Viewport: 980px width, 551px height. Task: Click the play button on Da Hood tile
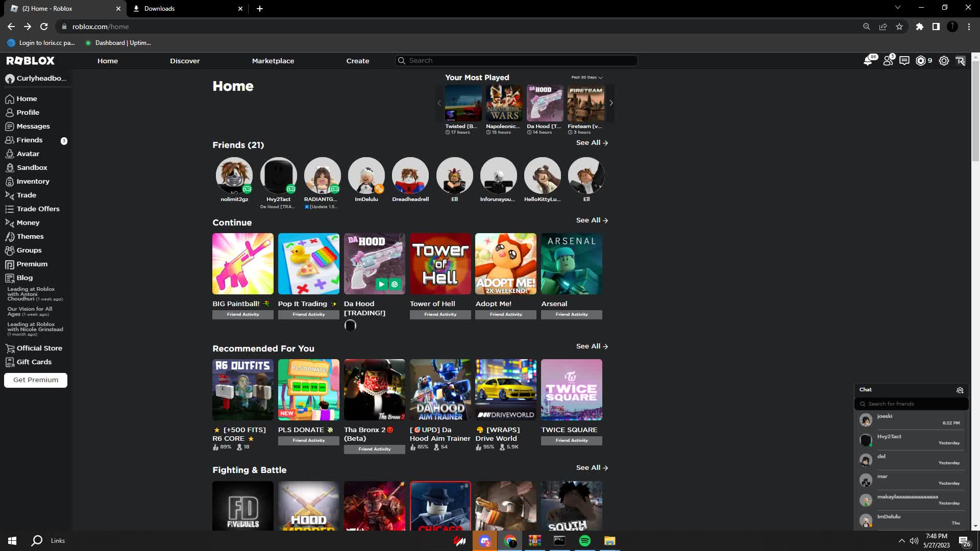pyautogui.click(x=381, y=284)
